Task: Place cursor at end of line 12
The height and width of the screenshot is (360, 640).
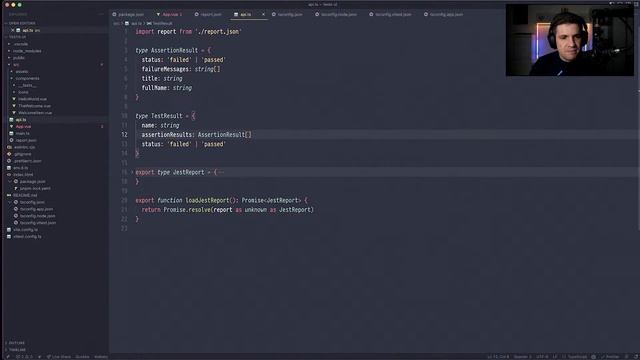Action: (x=252, y=135)
